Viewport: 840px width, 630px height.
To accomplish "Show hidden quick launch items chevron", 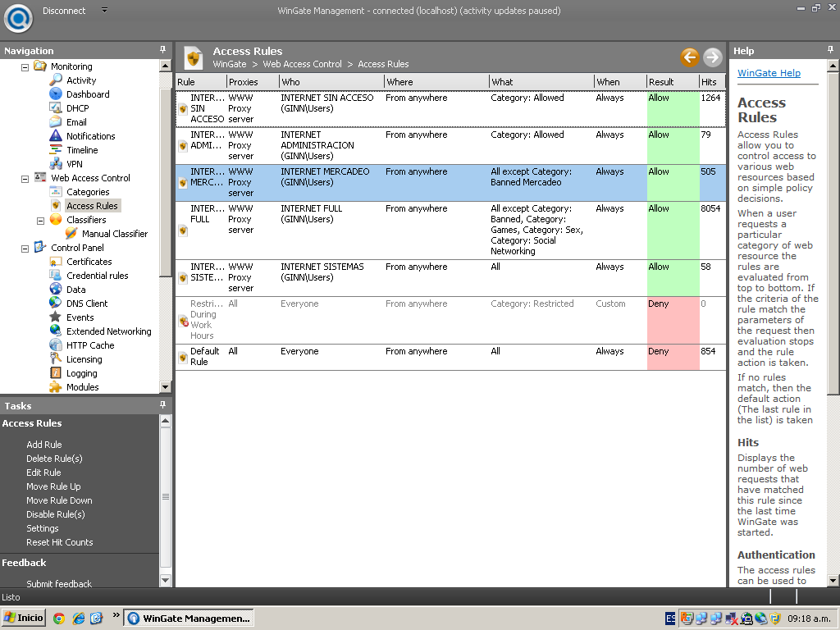I will pos(116,615).
